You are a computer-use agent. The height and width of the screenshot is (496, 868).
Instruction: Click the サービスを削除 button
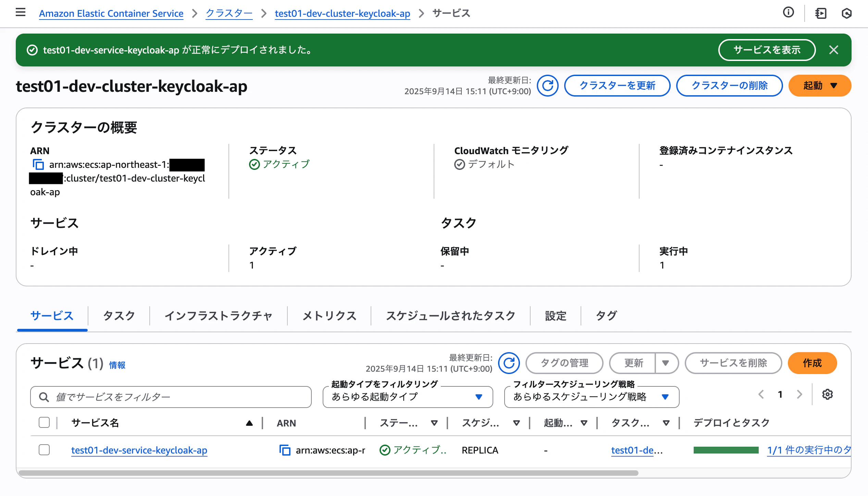733,363
